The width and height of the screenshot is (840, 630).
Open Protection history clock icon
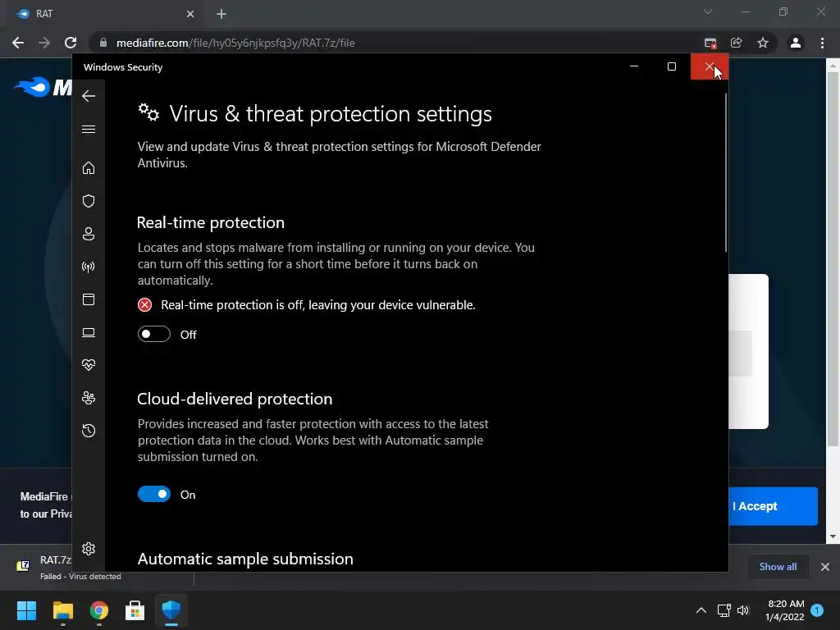click(x=89, y=430)
